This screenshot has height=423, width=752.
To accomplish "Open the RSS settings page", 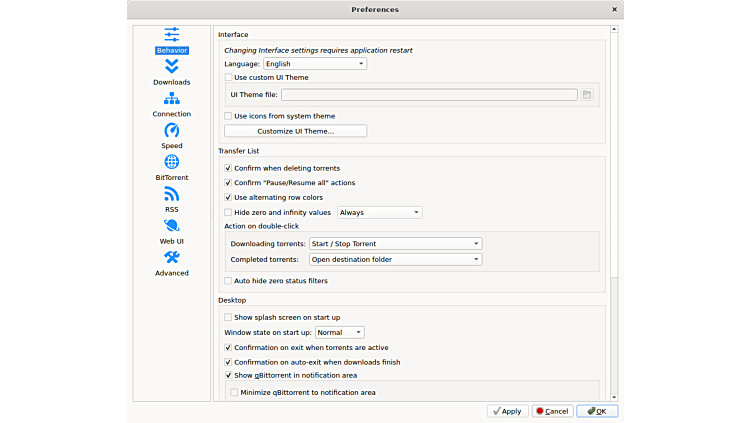I will point(171,199).
